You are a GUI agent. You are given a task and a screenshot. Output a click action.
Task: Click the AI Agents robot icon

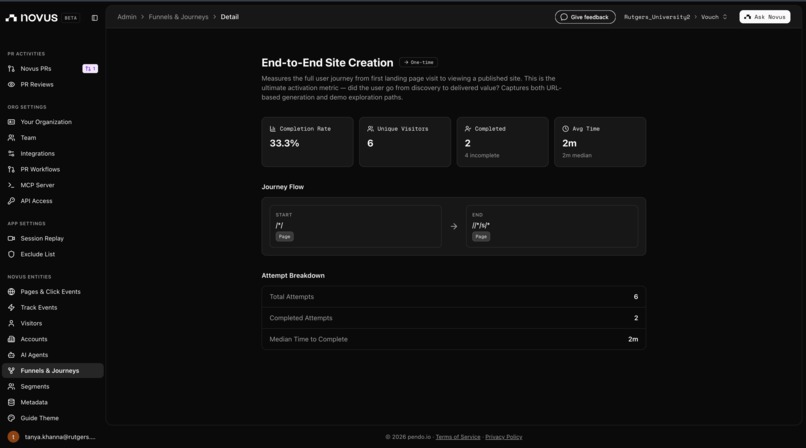(11, 355)
